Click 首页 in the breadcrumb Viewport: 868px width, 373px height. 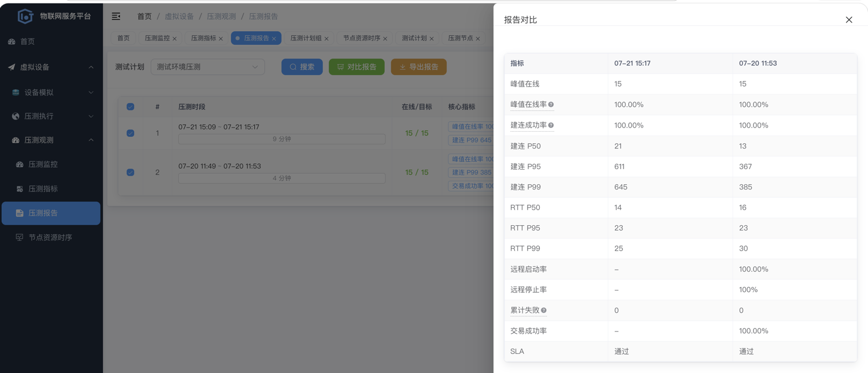(144, 16)
